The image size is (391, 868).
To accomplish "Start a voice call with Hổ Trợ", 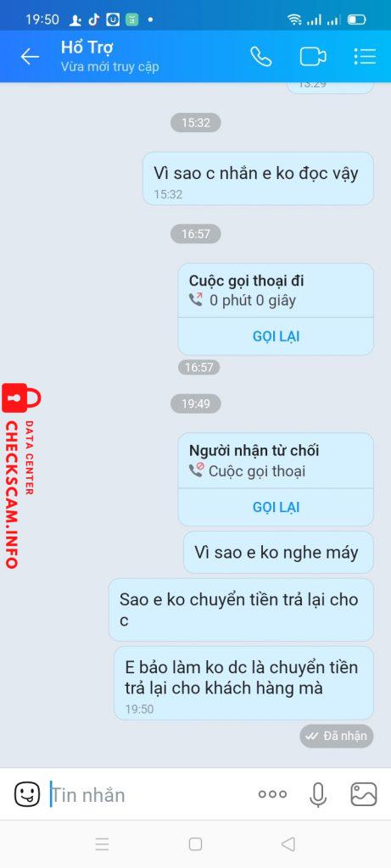I will 261,57.
